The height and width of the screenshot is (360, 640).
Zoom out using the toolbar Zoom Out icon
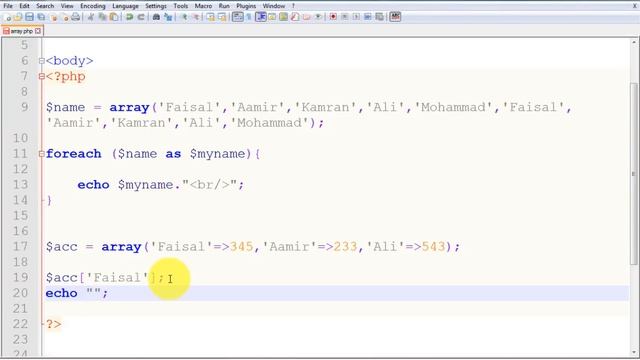(196, 17)
